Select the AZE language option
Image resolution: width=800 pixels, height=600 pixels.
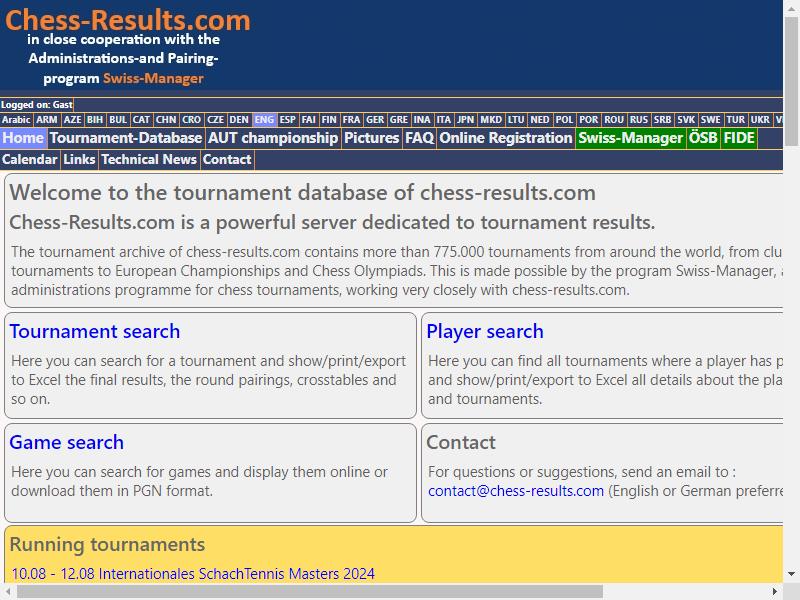pyautogui.click(x=72, y=119)
